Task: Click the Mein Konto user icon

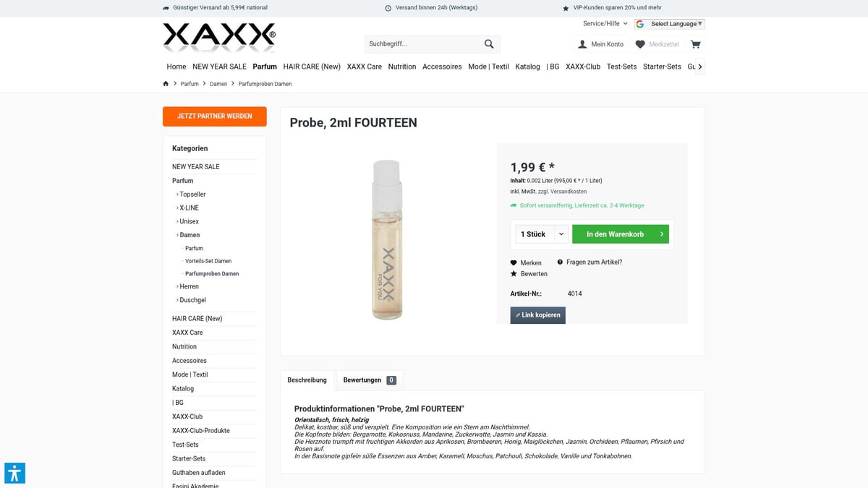Action: point(581,44)
